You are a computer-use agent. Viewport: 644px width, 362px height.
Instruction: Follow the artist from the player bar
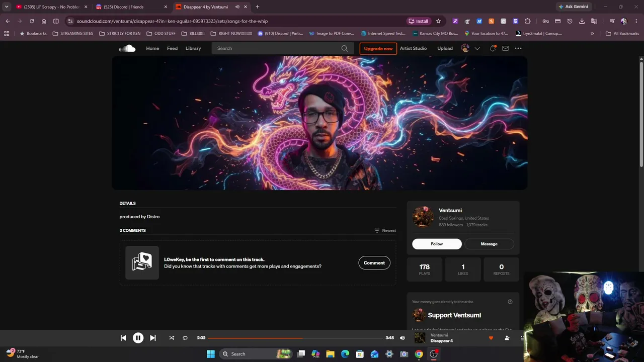(x=507, y=338)
